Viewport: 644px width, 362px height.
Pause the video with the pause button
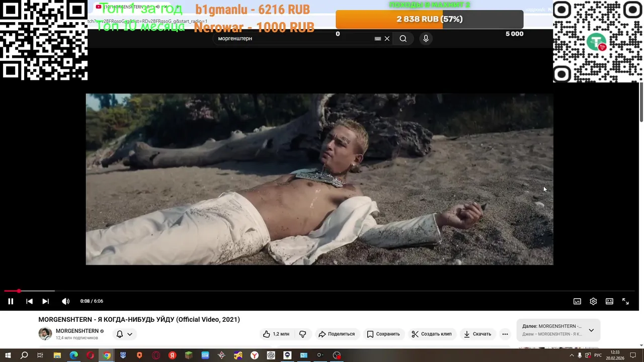(11, 301)
